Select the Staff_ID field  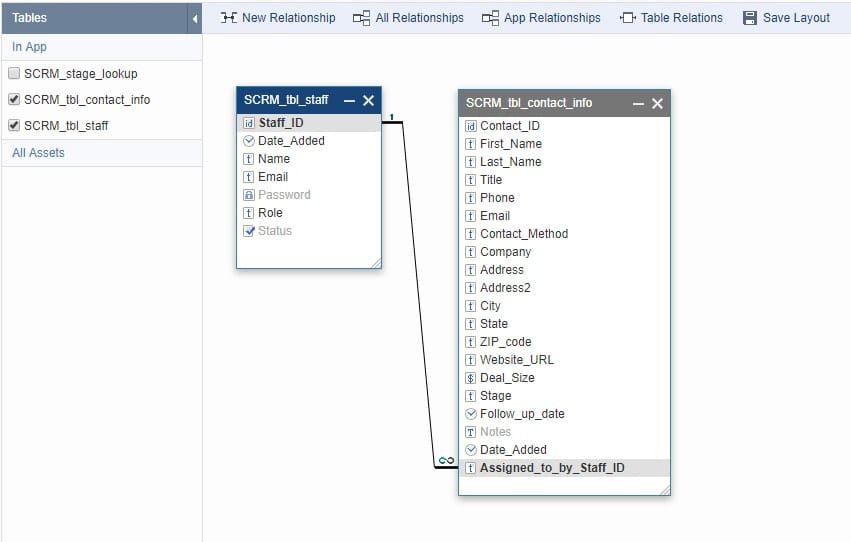(281, 123)
